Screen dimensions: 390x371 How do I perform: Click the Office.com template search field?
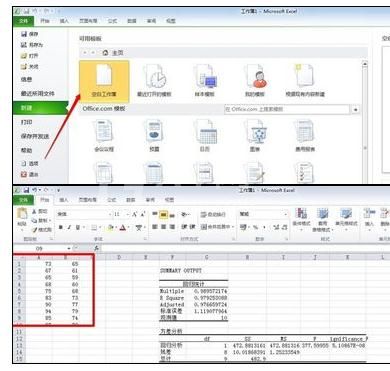pyautogui.click(x=287, y=109)
